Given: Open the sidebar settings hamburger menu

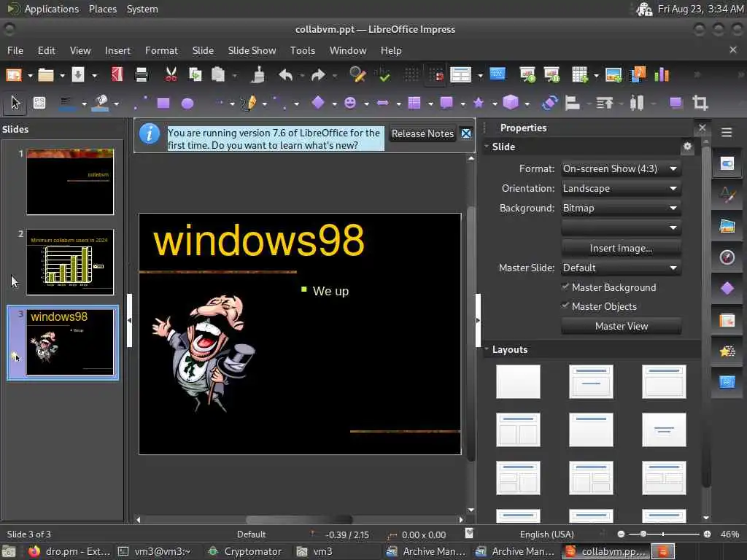Looking at the screenshot, I should tap(727, 133).
